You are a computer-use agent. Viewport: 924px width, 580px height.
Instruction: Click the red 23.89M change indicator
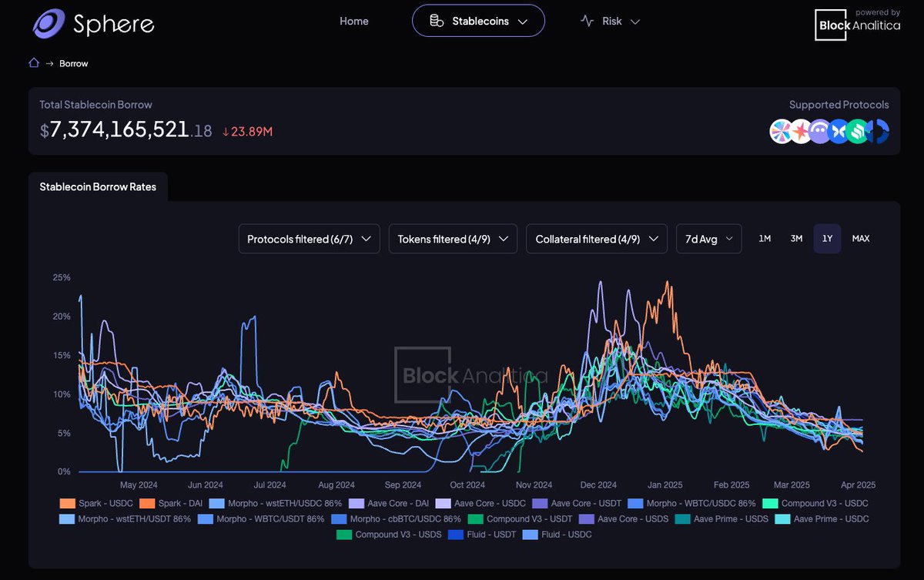[247, 132]
